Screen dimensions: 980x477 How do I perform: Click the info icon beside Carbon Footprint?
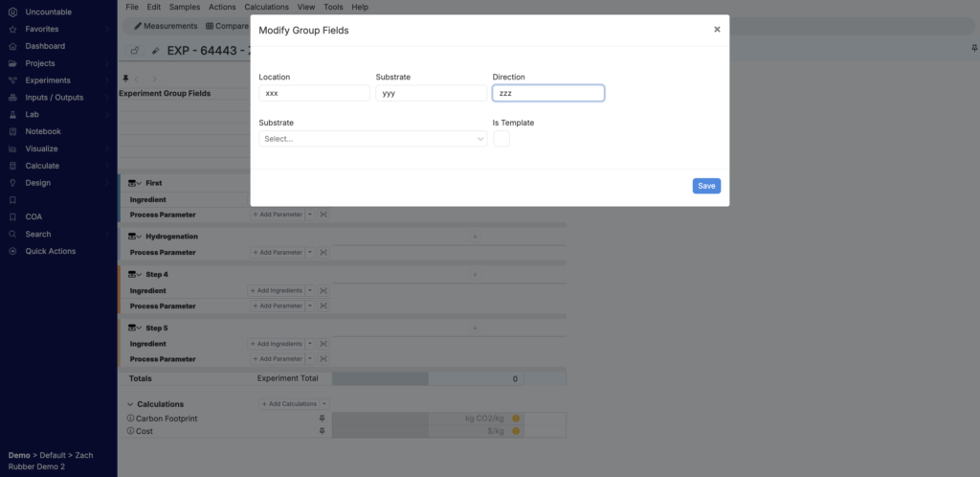click(130, 419)
